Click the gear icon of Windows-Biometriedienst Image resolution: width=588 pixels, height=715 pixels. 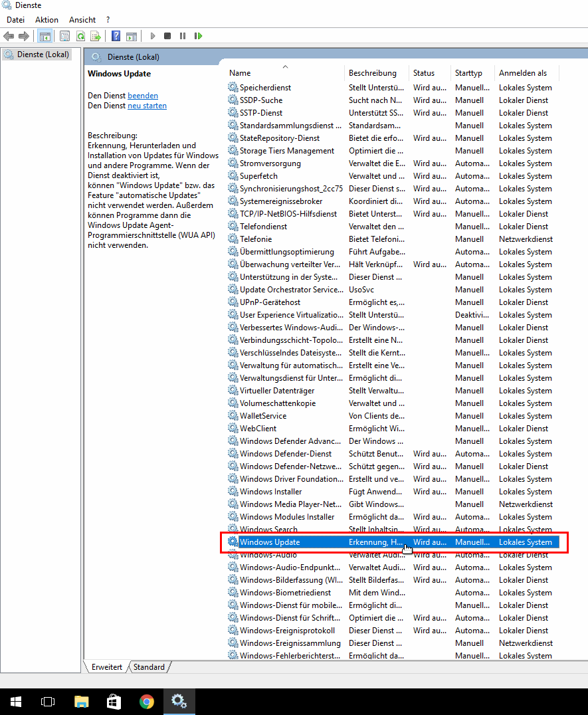tap(233, 592)
